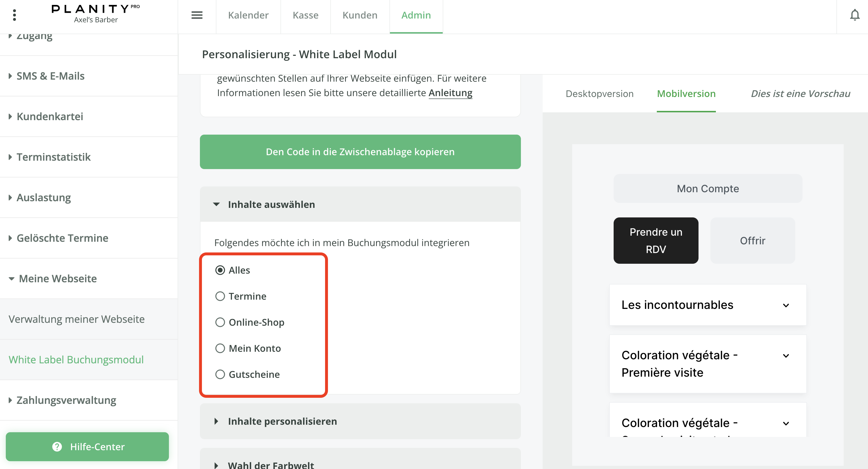Open the notifications bell
This screenshot has height=469, width=868.
tap(854, 15)
